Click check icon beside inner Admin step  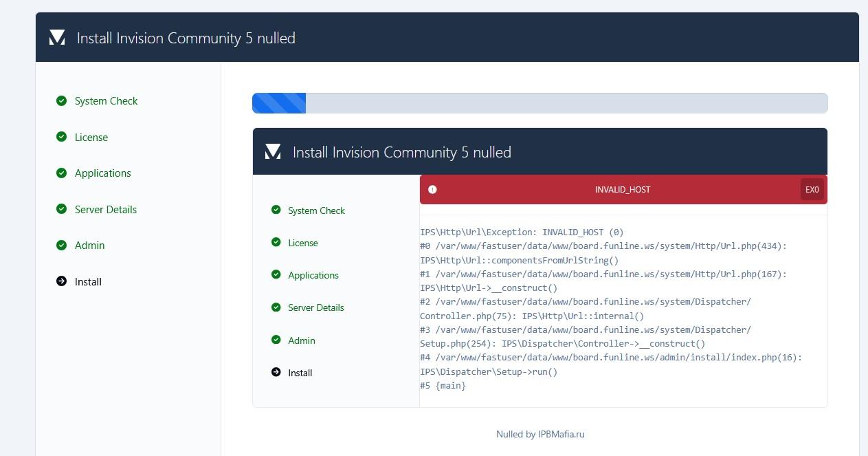coord(276,340)
